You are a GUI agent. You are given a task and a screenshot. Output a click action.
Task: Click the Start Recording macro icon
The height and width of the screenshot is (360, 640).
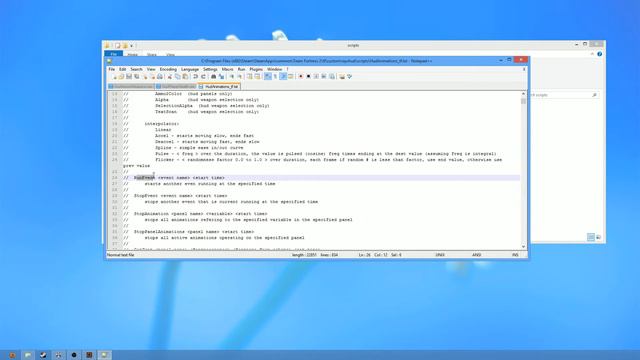(x=301, y=77)
